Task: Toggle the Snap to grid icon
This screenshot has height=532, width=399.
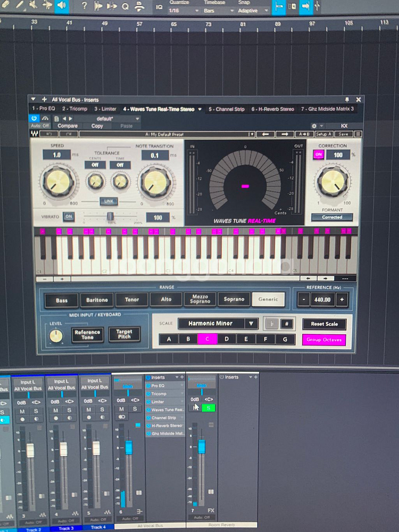Action: click(x=279, y=6)
